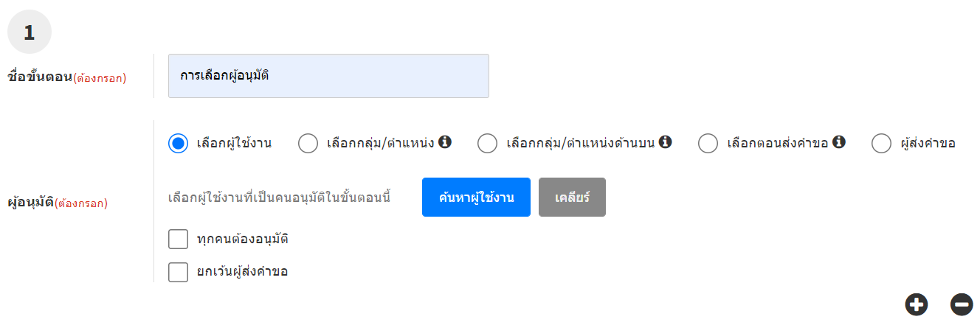Viewport: 980px width, 325px height.
Task: Click info icon beside เลือกตอนส่งคำขอ
Action: (x=838, y=142)
